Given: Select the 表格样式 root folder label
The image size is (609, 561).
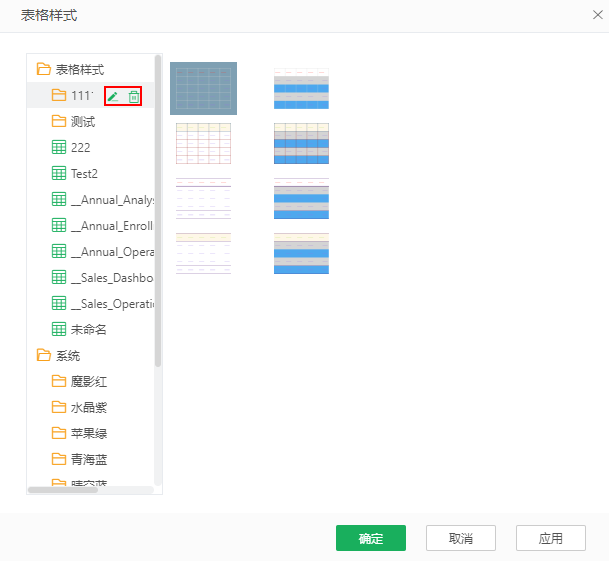Looking at the screenshot, I should [x=80, y=70].
